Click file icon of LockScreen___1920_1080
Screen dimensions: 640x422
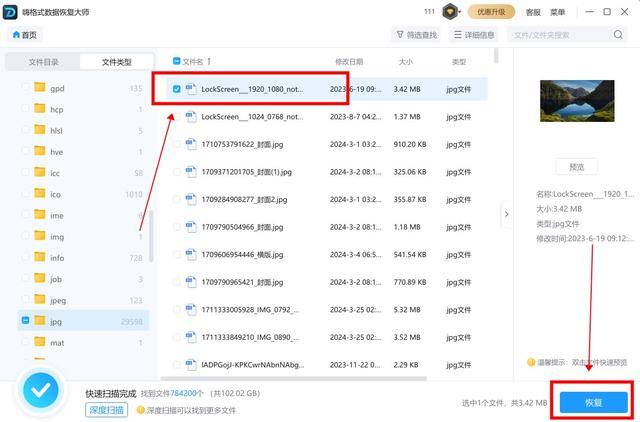[191, 89]
